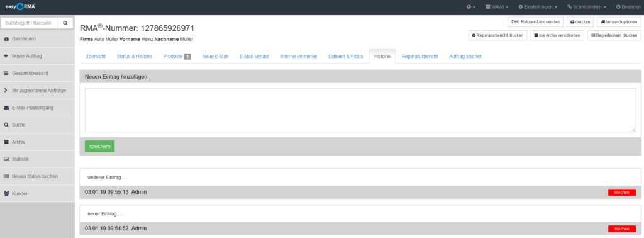Viewport: 644px width, 238px height.
Task: Open Suche in the sidebar
Action: [37, 125]
